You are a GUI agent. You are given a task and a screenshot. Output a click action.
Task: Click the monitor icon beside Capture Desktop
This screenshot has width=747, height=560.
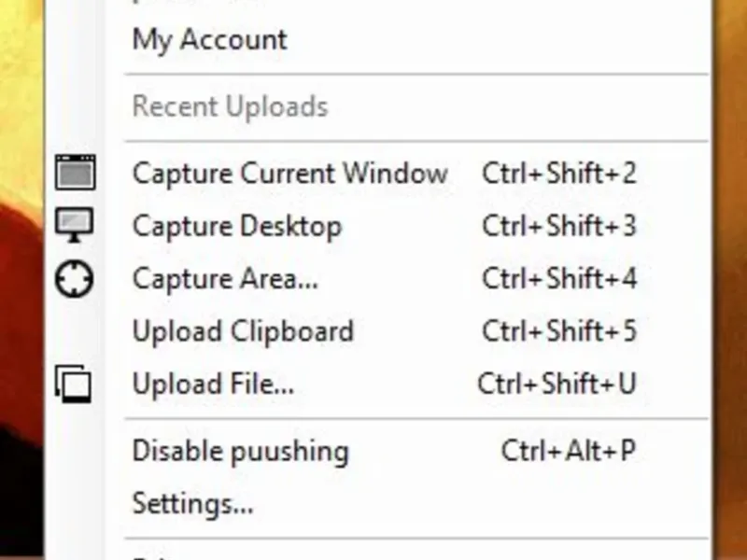point(75,225)
